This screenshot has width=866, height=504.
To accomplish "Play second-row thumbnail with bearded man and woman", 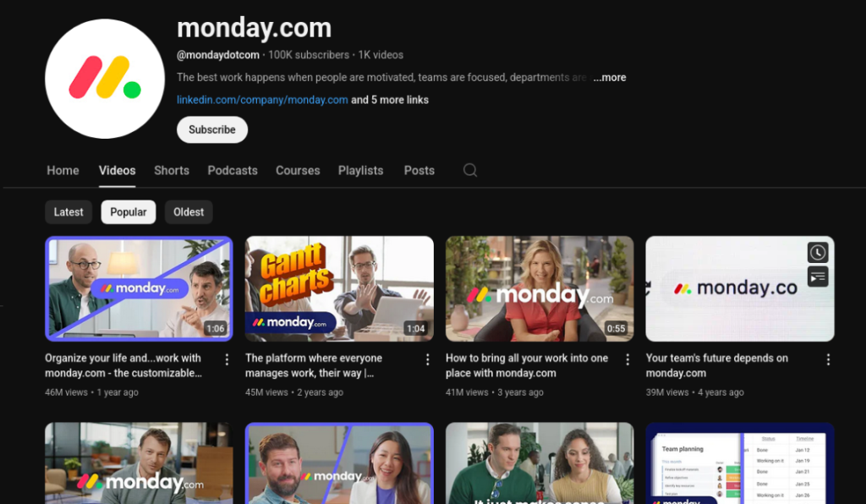I will click(x=339, y=463).
